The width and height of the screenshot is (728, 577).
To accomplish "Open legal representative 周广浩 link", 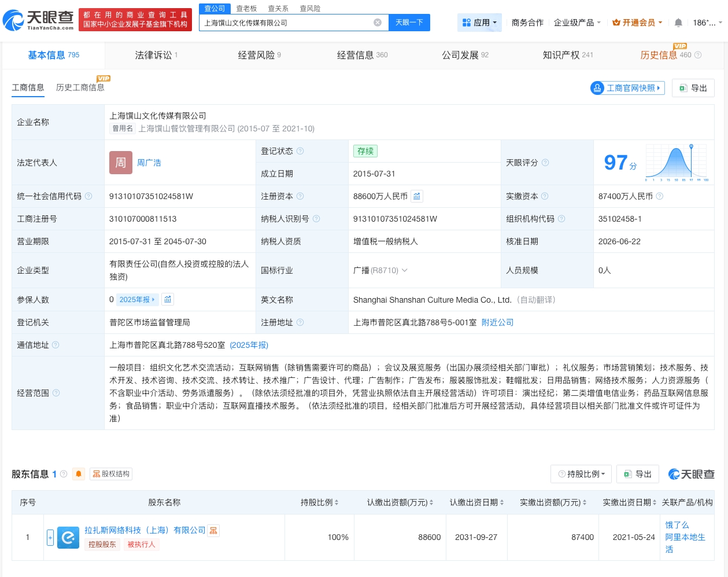I will click(x=149, y=163).
